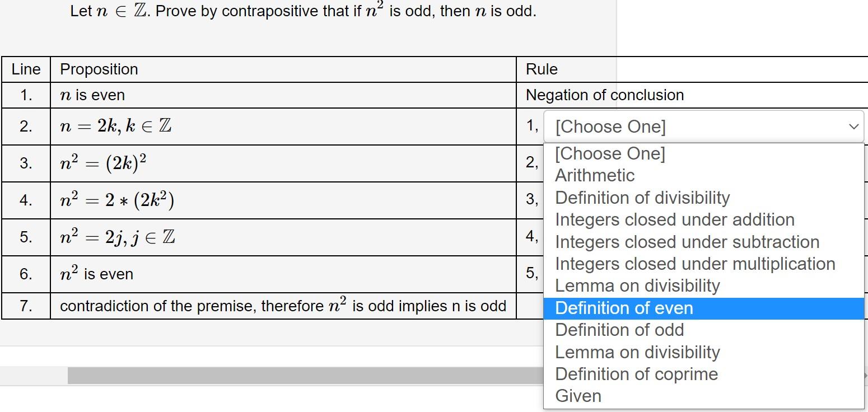Pick "Integers closed under addition"
The height and width of the screenshot is (412, 868).
pyautogui.click(x=674, y=219)
